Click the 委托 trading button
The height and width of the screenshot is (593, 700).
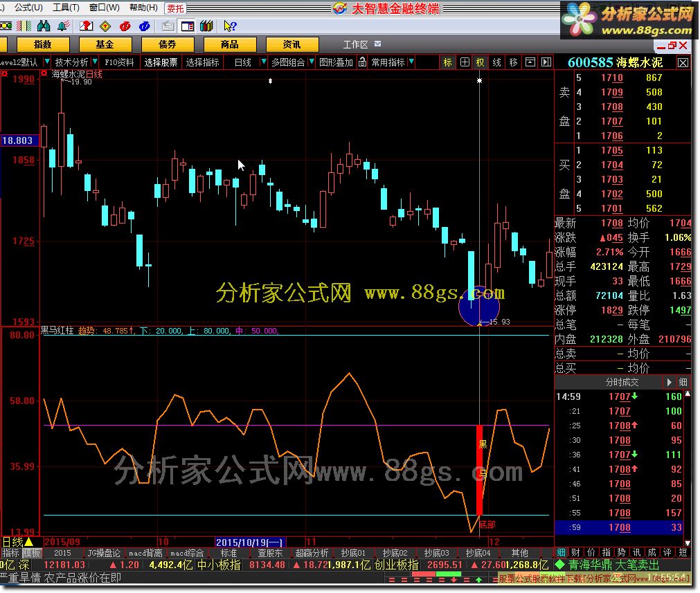pos(175,8)
